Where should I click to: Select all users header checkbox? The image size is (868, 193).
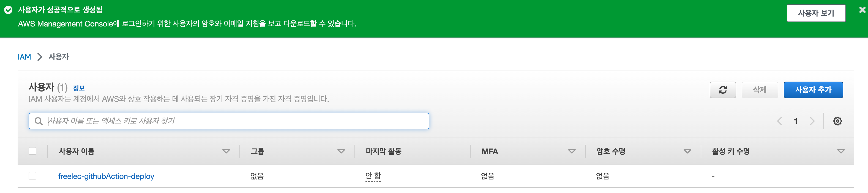(32, 151)
